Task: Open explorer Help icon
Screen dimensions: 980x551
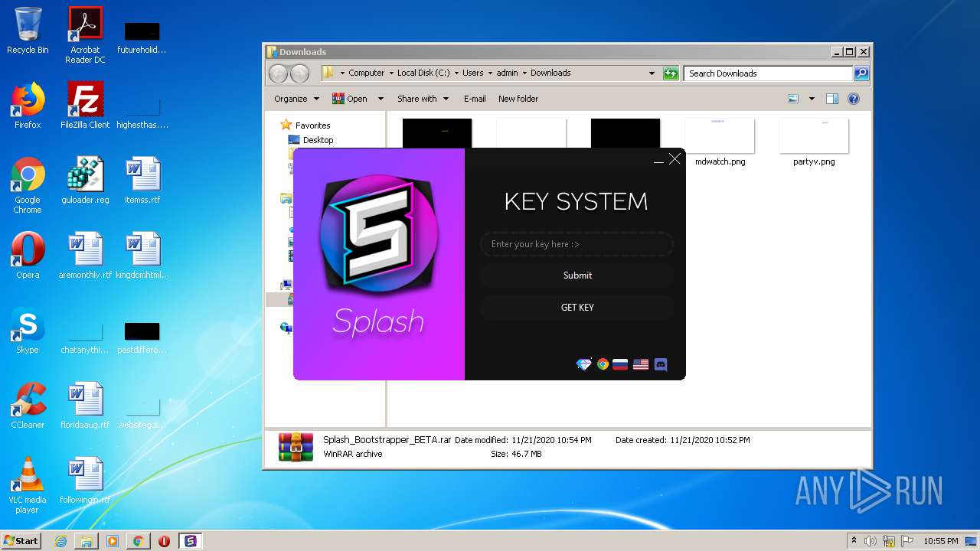Action: [854, 99]
